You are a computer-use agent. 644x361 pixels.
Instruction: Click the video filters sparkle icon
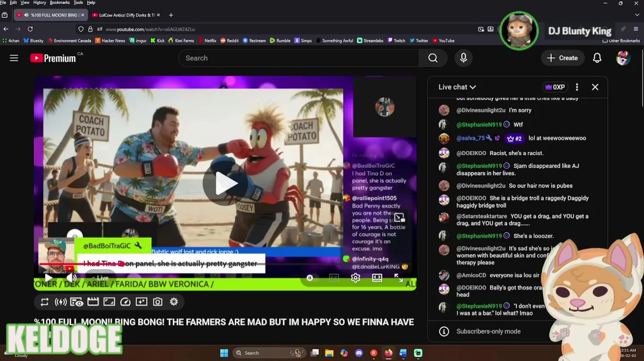142,302
